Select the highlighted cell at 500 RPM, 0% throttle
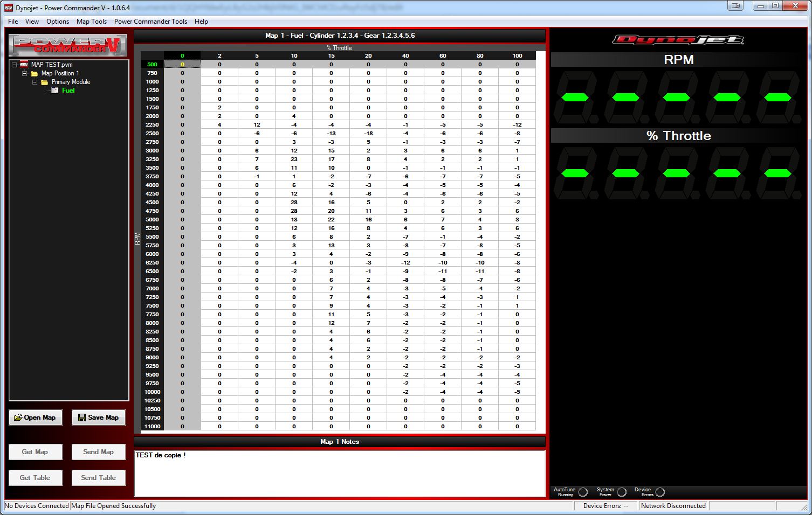 pyautogui.click(x=182, y=65)
